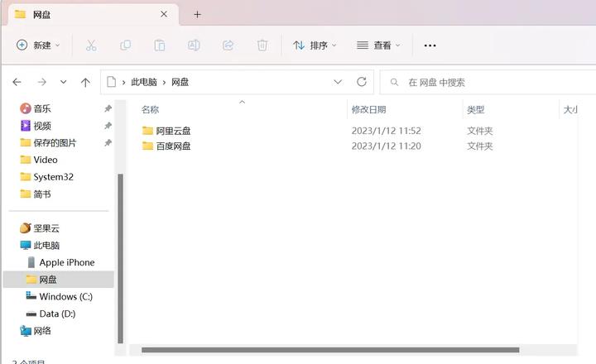The height and width of the screenshot is (364, 596).
Task: Click 文件夹 type in 阿里云盘 row
Action: [479, 131]
